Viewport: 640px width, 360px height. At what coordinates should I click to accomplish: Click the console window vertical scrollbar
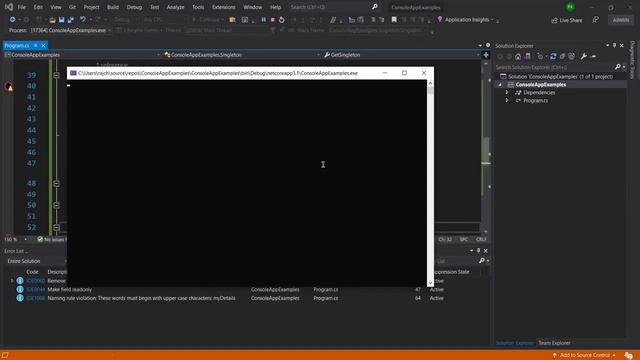tap(430, 183)
